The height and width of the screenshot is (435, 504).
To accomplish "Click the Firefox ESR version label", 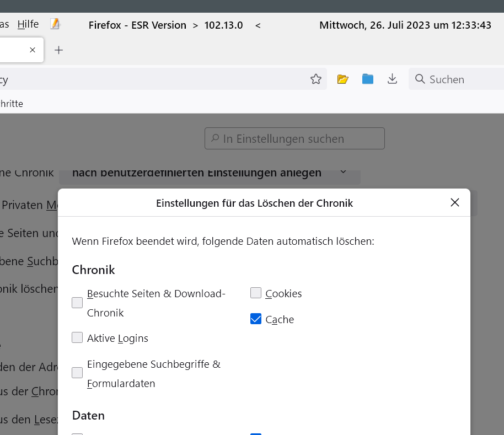I will (165, 25).
